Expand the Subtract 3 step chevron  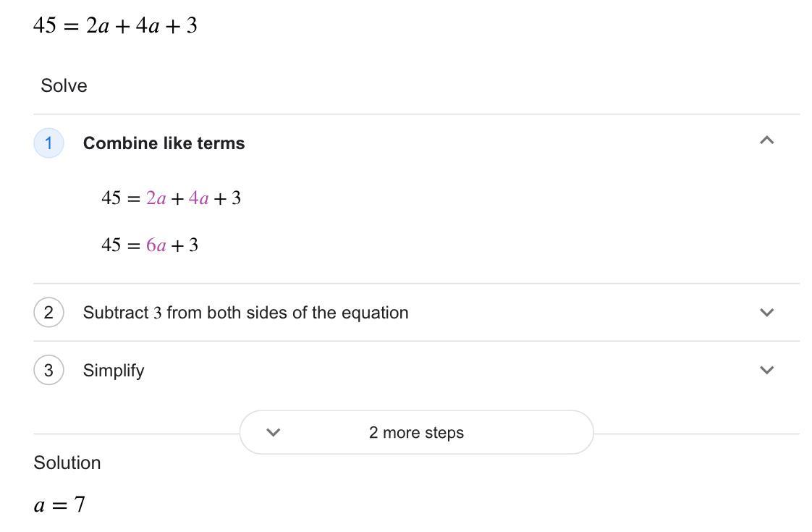pyautogui.click(x=766, y=313)
